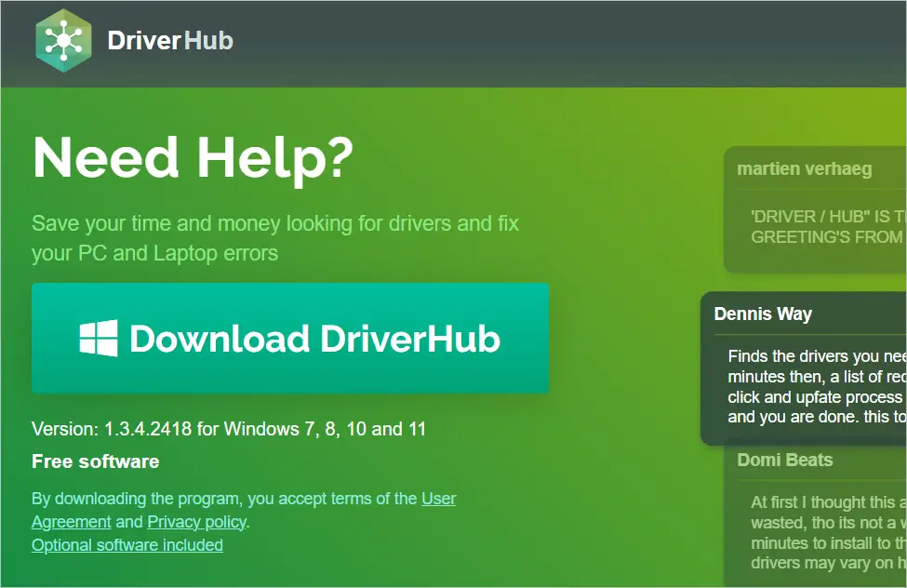Image resolution: width=907 pixels, height=588 pixels.
Task: Open the martien verhaeg review card
Action: (x=815, y=209)
